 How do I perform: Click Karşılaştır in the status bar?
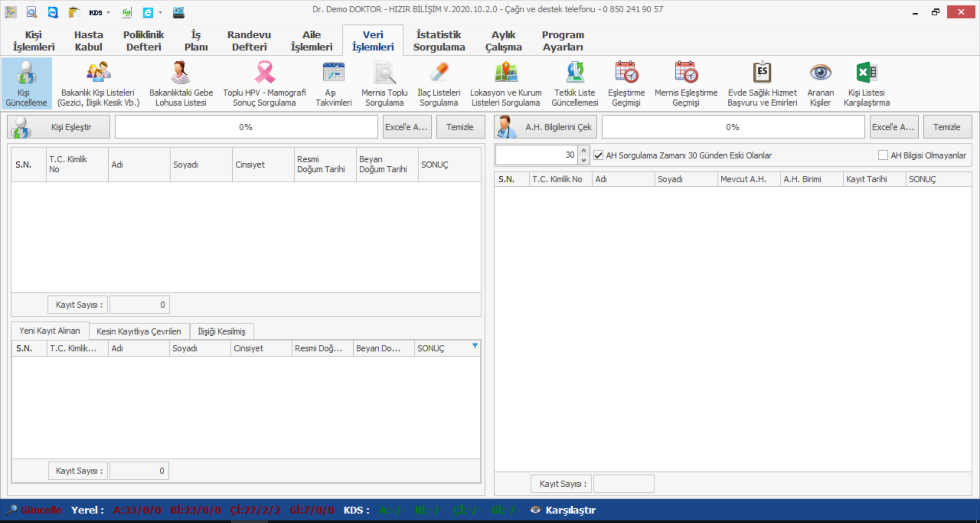(x=570, y=510)
